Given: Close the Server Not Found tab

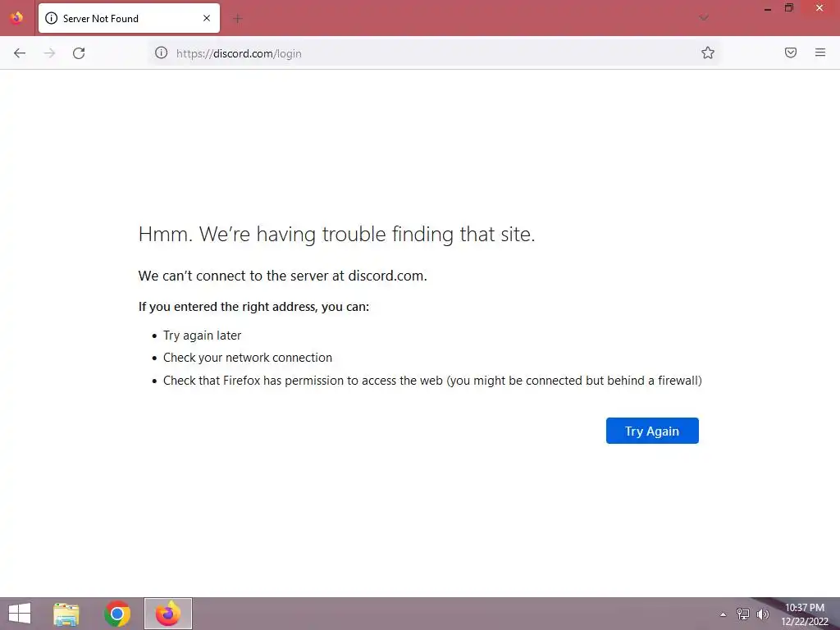Looking at the screenshot, I should 207,18.
